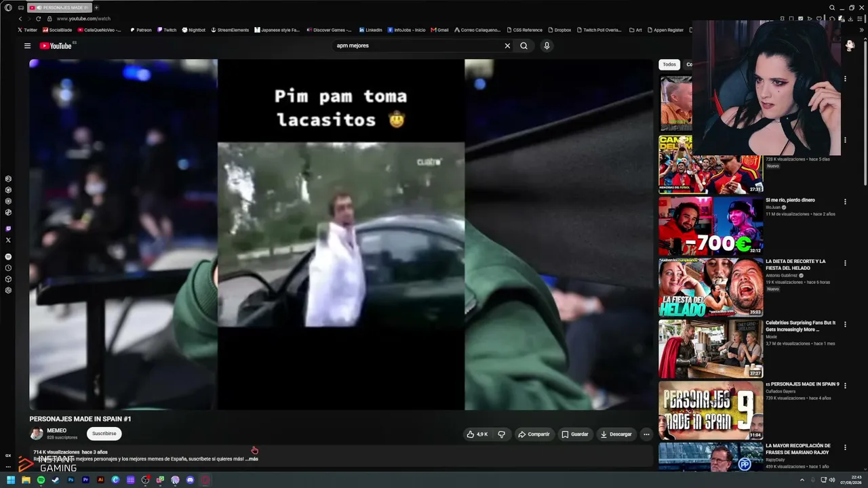Open options menu for Celebrities Surprising Fans video
This screenshot has height=488, width=868.
pos(845,324)
